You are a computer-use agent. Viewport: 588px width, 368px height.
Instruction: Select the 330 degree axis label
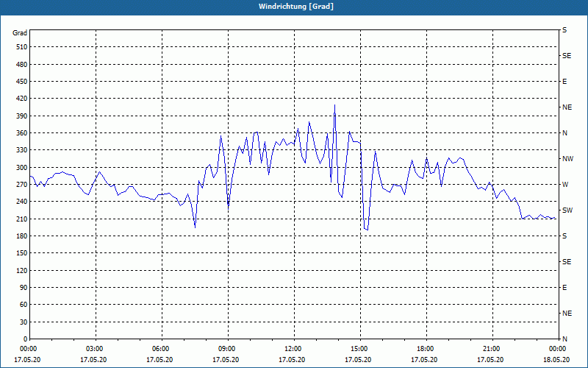coord(22,150)
